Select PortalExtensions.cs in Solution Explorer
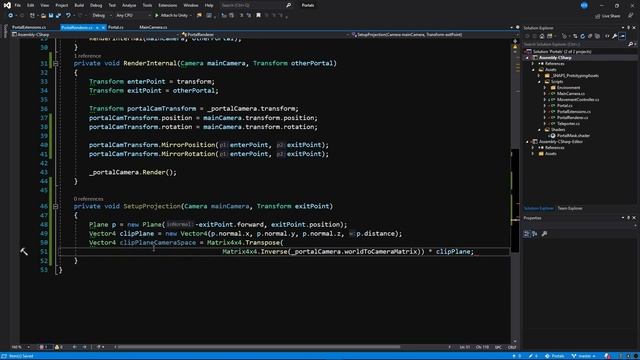640x360 pixels. point(573,112)
